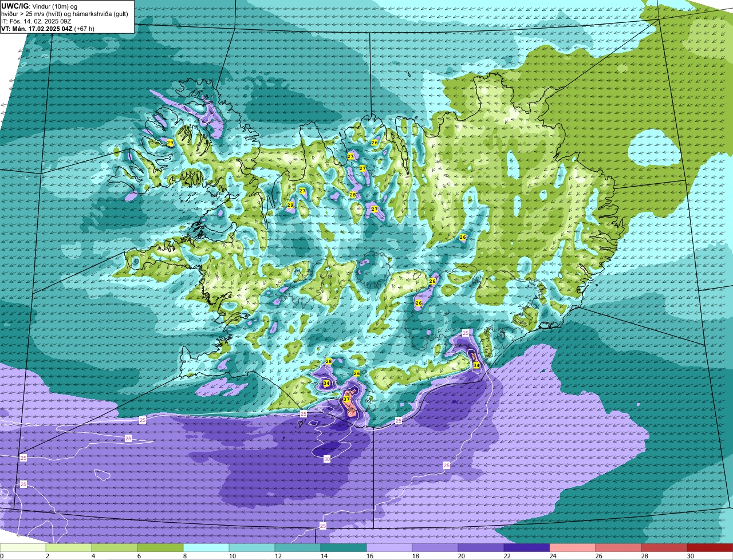Click the 24–26 m/s pink legend swatch
The image size is (733, 560).
point(573,548)
